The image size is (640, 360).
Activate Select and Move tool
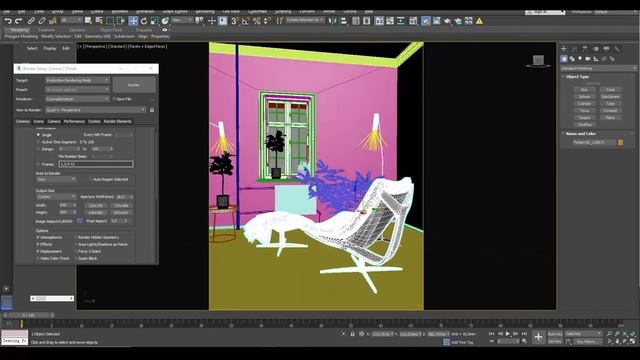coord(133,21)
